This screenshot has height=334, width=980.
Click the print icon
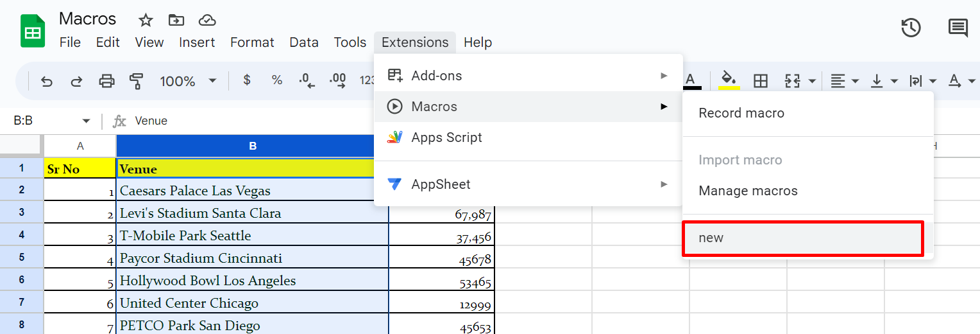pos(106,81)
